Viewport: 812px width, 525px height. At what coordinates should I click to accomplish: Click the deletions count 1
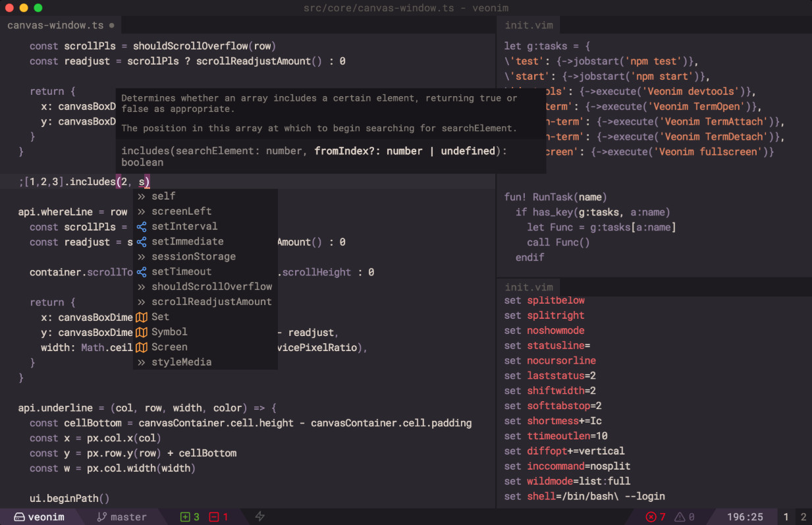[225, 517]
